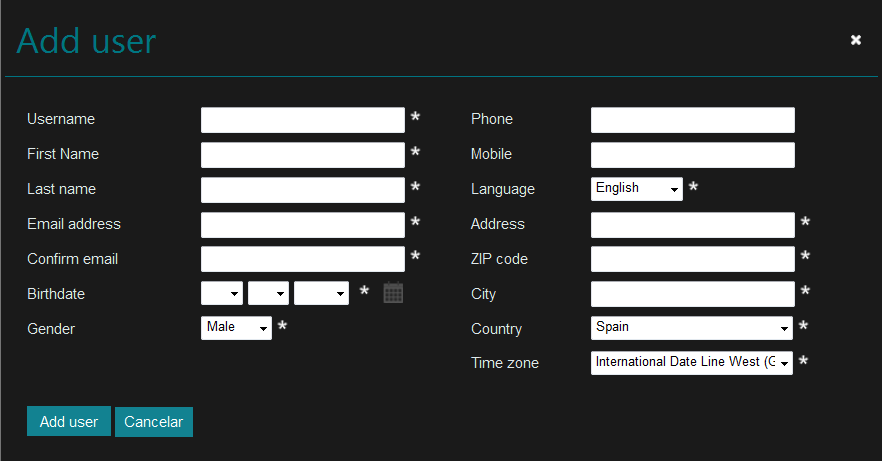Screen dimensions: 882x461
Task: Expand the Language dropdown set to English
Action: pos(637,189)
